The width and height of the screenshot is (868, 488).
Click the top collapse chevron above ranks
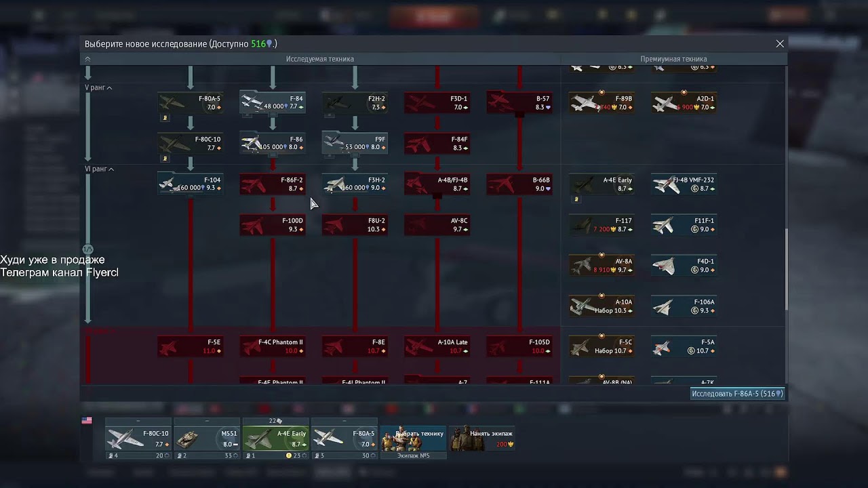[x=87, y=59]
